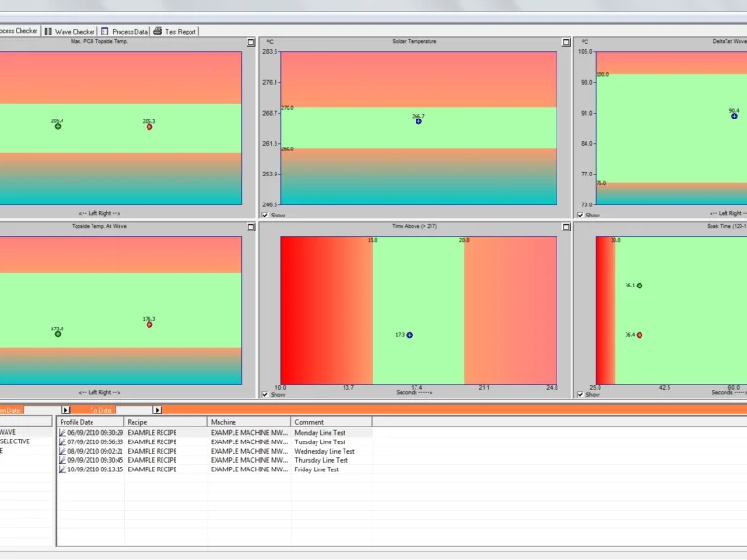Open the From Date picker arrow

tap(65, 410)
